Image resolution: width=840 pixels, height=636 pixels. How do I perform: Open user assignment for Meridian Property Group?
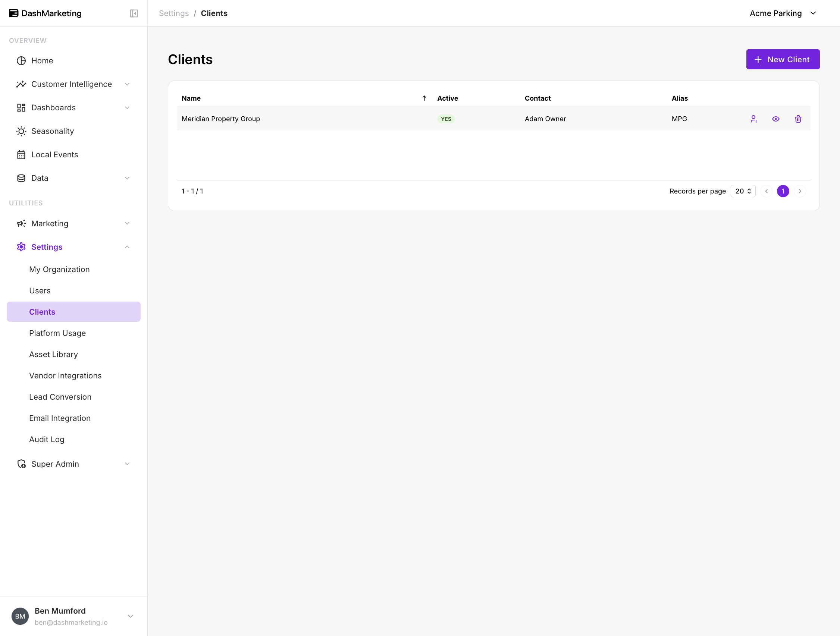(x=754, y=119)
